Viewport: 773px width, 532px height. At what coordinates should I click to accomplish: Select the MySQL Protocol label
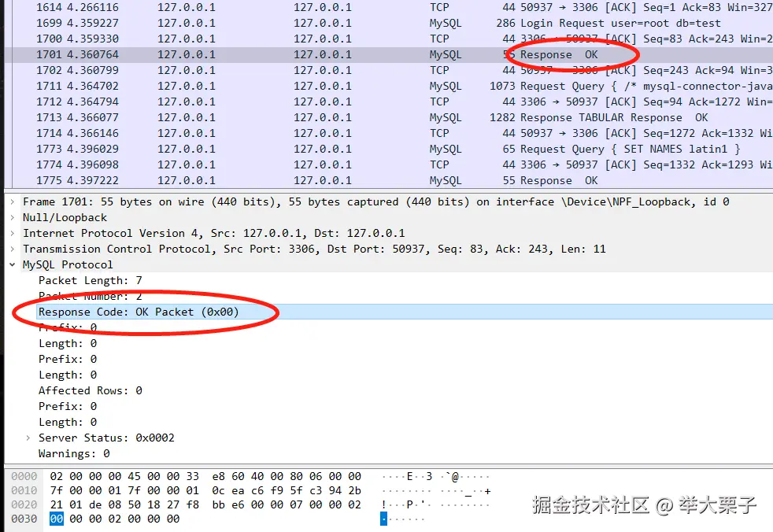coord(68,264)
